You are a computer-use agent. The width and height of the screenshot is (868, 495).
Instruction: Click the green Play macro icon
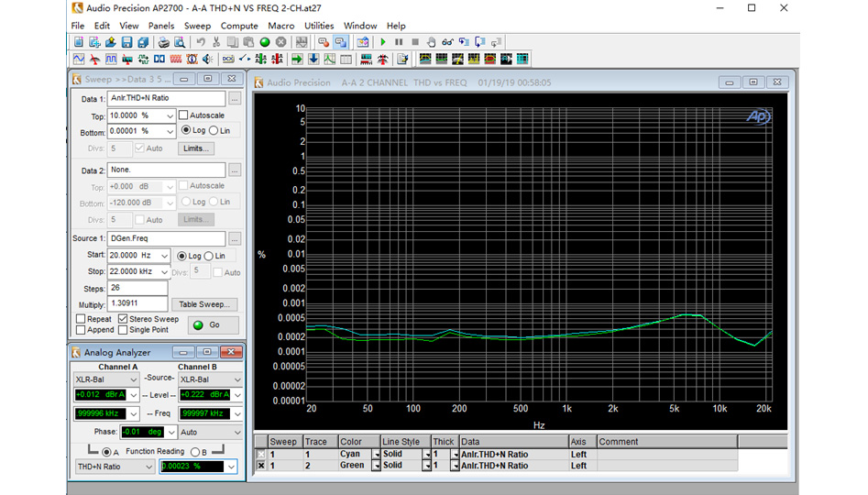coord(382,42)
